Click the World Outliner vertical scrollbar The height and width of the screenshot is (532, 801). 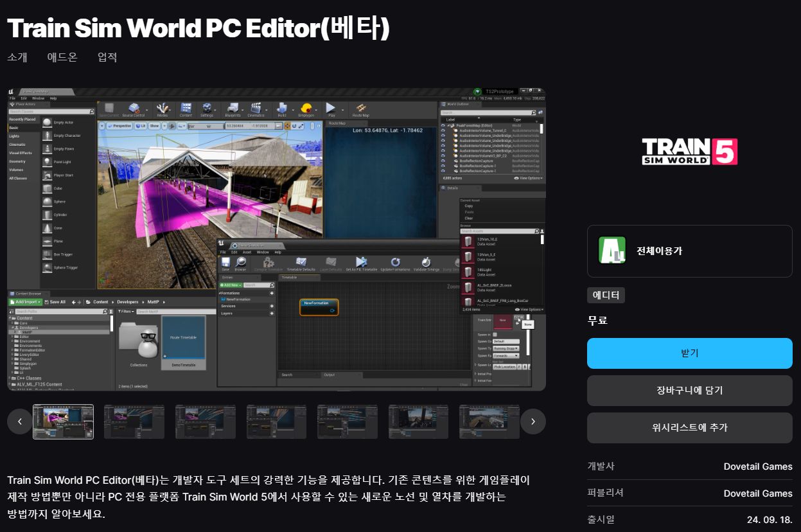[541, 129]
